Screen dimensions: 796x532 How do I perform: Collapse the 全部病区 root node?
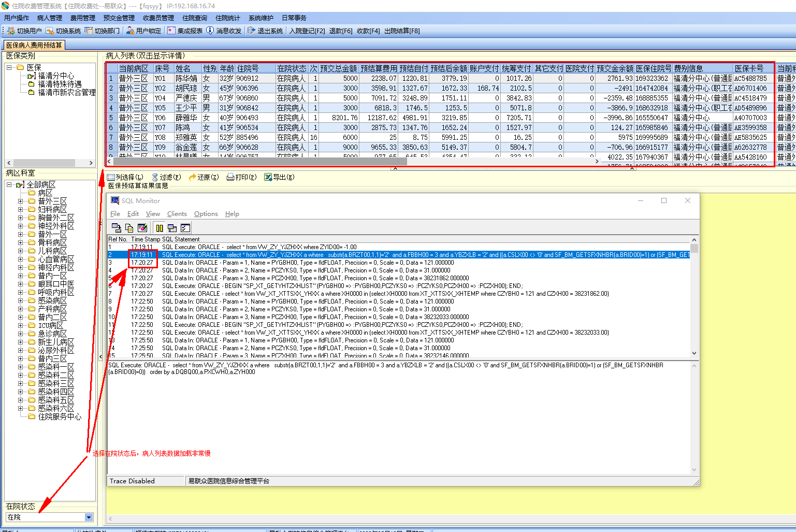coord(9,184)
